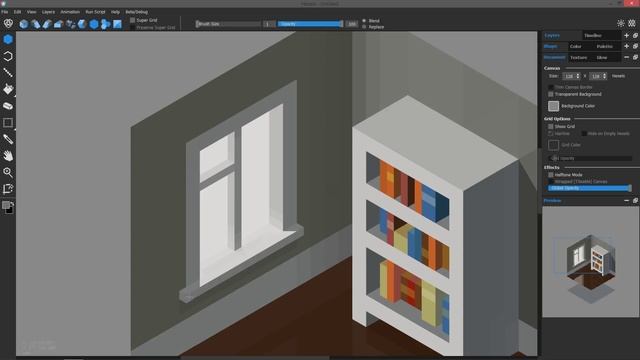Switch to the Glow tab
Image resolution: width=640 pixels, height=360 pixels.
pos(602,58)
